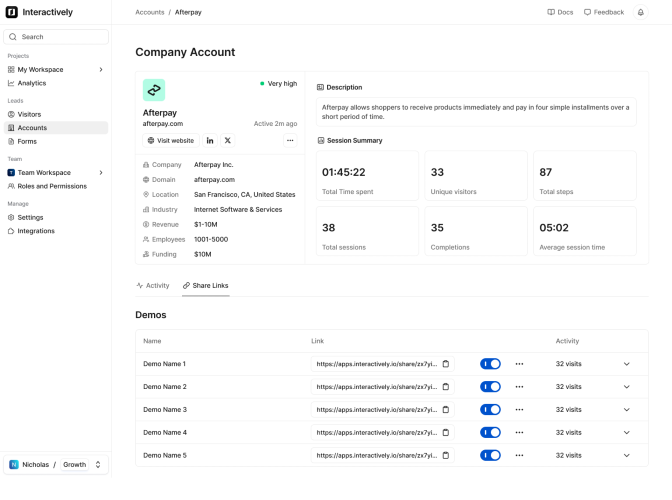Click the Total Time spent card

(367, 176)
